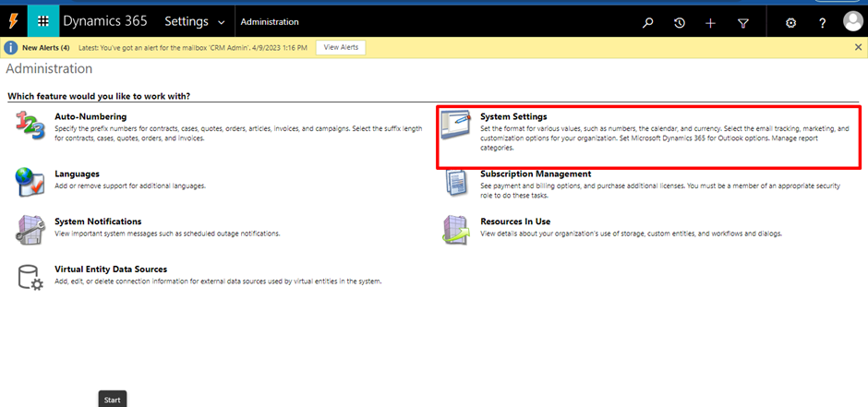Viewport: 868px width, 407px height.
Task: Click the blue info icon in the alert bar
Action: click(x=10, y=48)
